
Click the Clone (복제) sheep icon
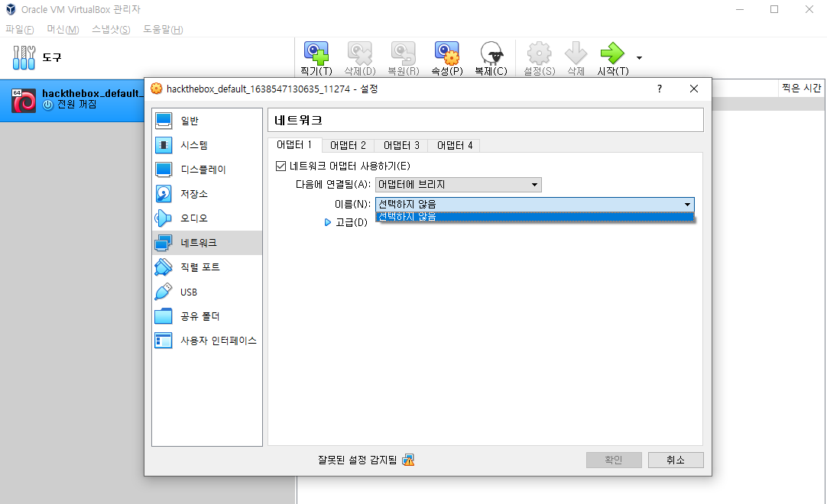pyautogui.click(x=491, y=53)
